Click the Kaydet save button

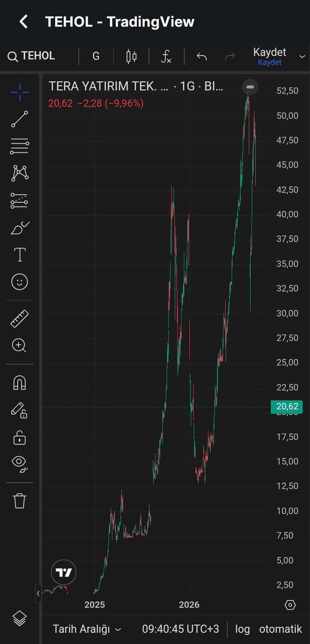pyautogui.click(x=269, y=56)
